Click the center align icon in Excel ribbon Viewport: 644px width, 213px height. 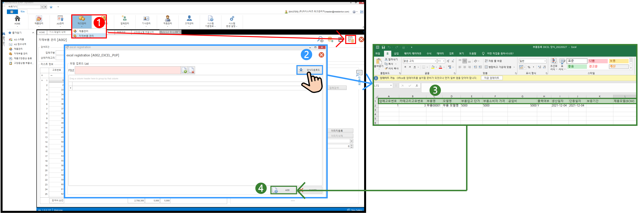[x=464, y=67]
